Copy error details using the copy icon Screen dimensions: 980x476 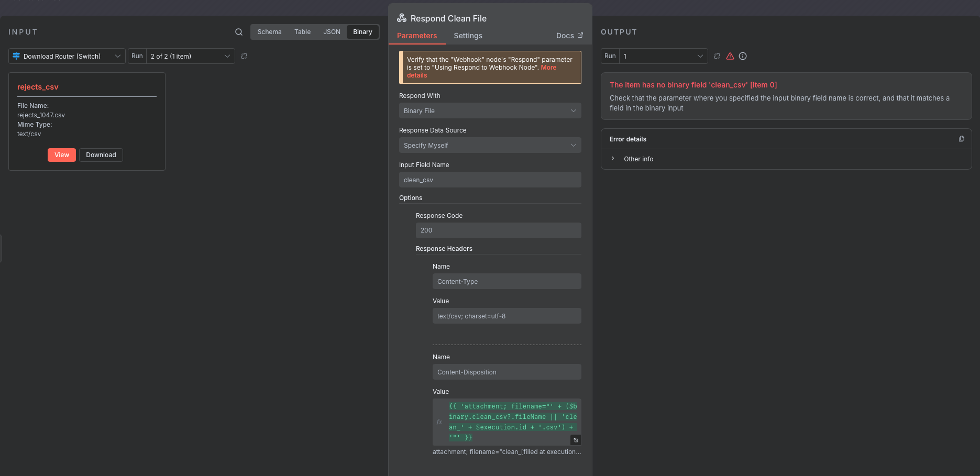(x=961, y=139)
